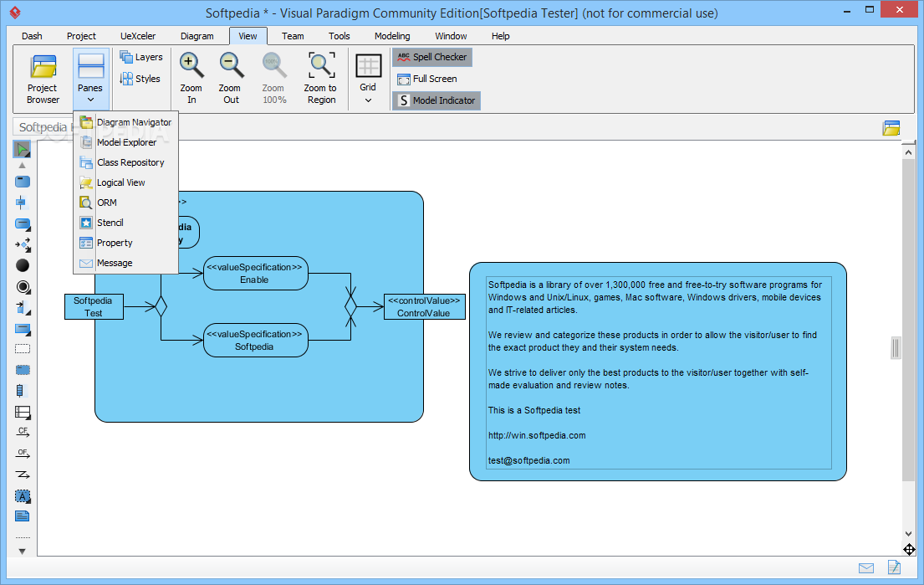Open Class Repository pane
The image size is (924, 585).
[x=125, y=162]
